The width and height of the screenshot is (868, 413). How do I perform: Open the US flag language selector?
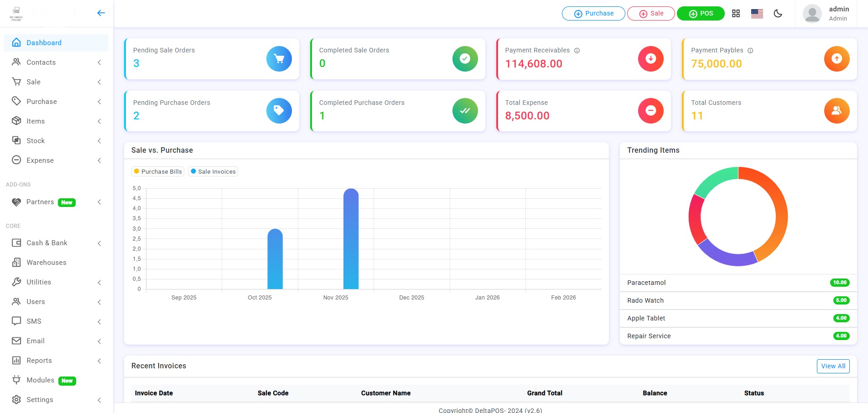pos(757,14)
